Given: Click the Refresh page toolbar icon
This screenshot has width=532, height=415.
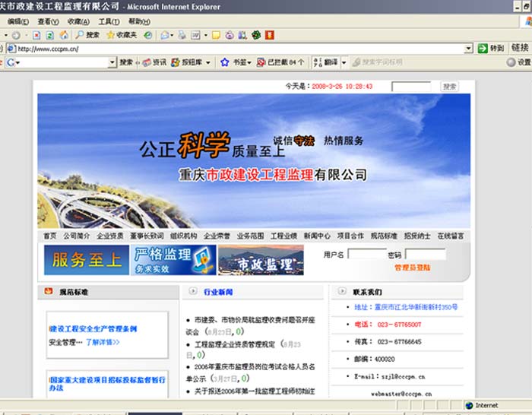Looking at the screenshot, I should click(49, 35).
